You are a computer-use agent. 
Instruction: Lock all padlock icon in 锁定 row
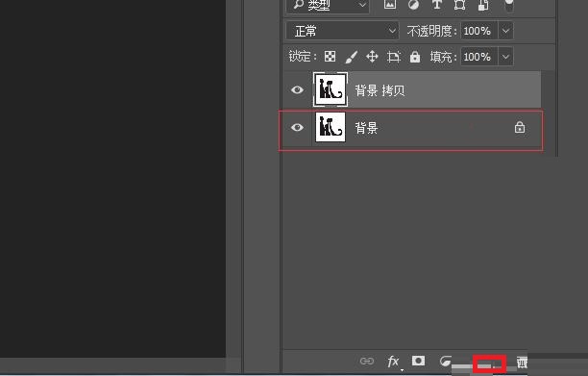tap(415, 57)
